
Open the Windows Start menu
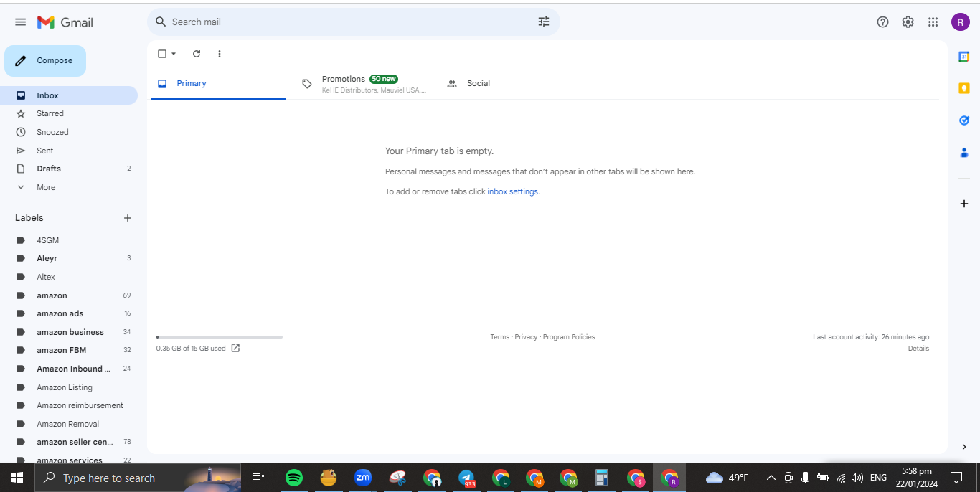tap(17, 478)
